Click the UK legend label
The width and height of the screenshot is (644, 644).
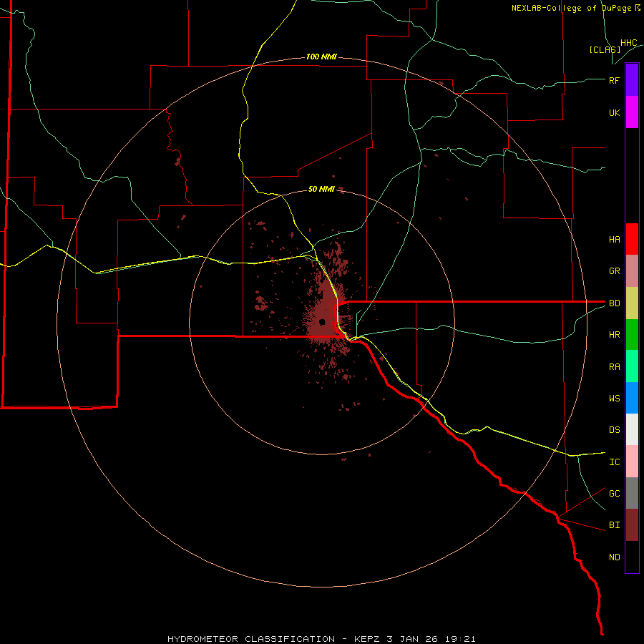(614, 112)
